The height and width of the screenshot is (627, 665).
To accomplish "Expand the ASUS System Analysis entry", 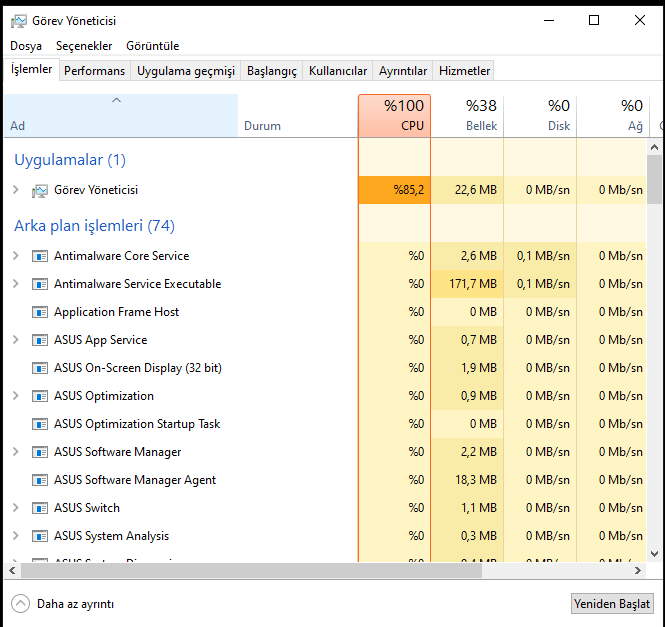I will (16, 535).
